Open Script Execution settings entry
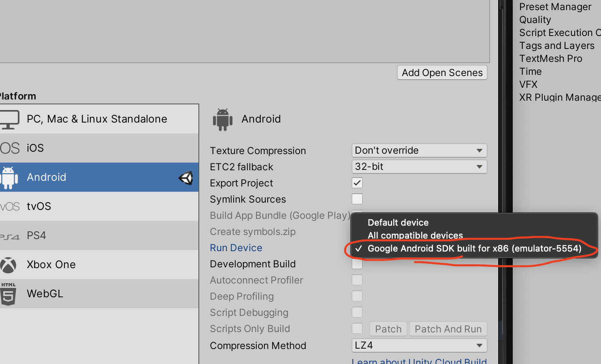Screen dimensions: 601x364 click(560, 33)
